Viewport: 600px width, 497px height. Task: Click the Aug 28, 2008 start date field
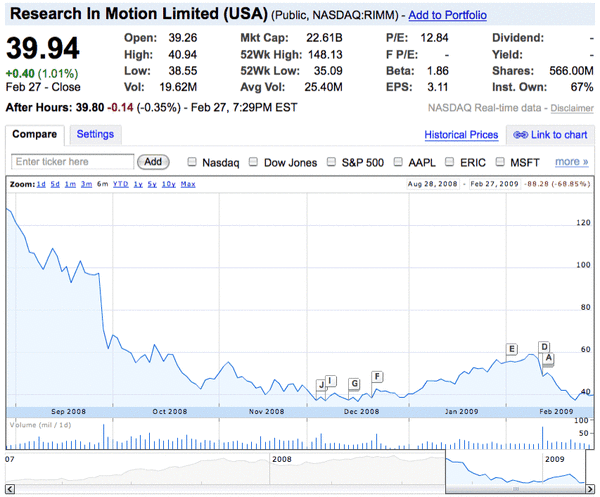[x=432, y=184]
